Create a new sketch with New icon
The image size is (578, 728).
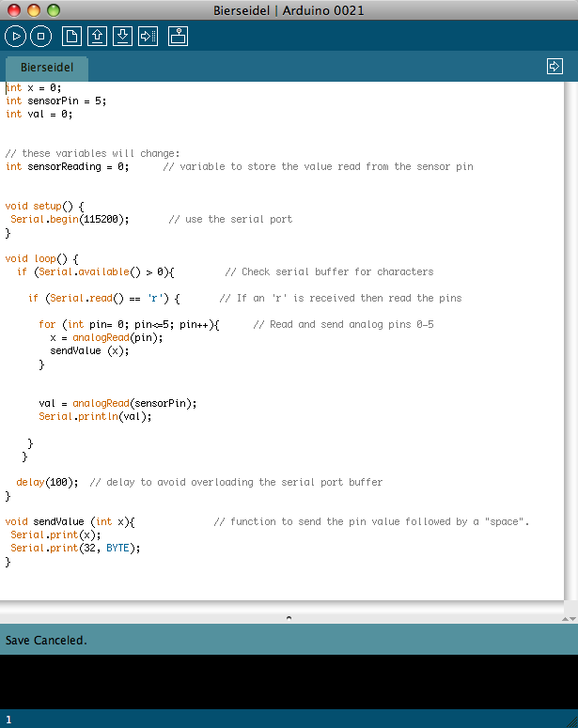pos(71,37)
